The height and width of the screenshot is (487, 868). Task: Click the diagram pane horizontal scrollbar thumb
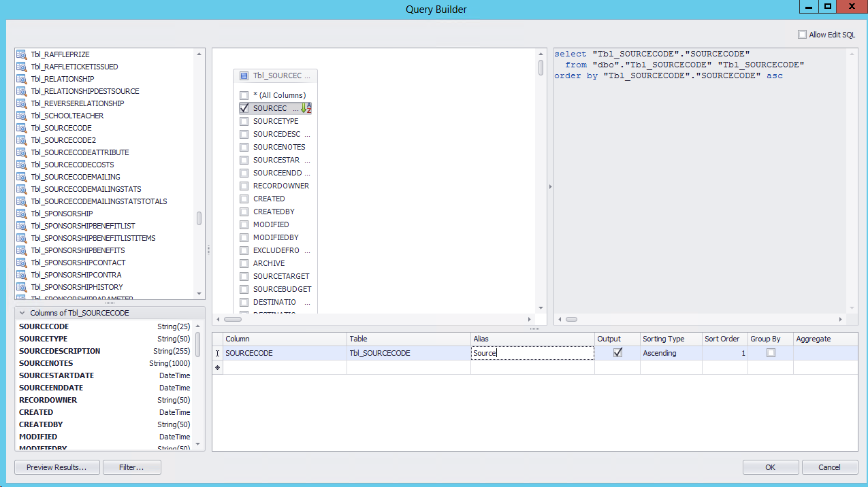tap(233, 319)
